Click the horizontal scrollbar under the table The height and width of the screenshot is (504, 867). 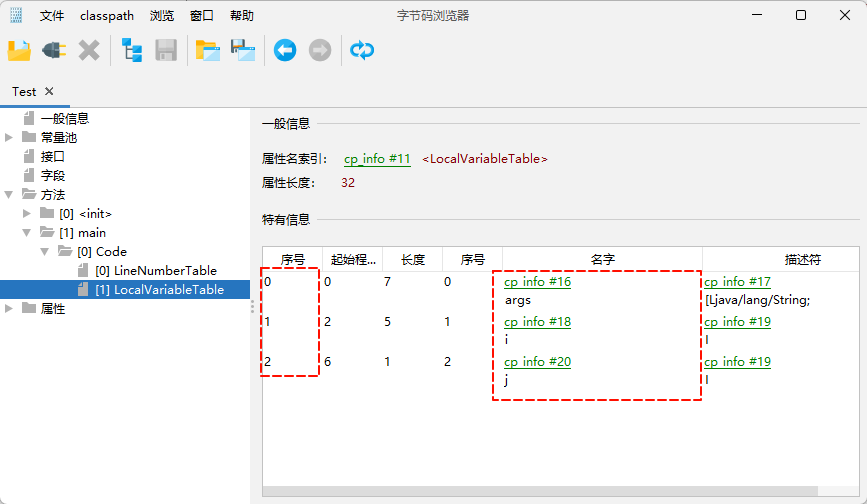click(540, 491)
